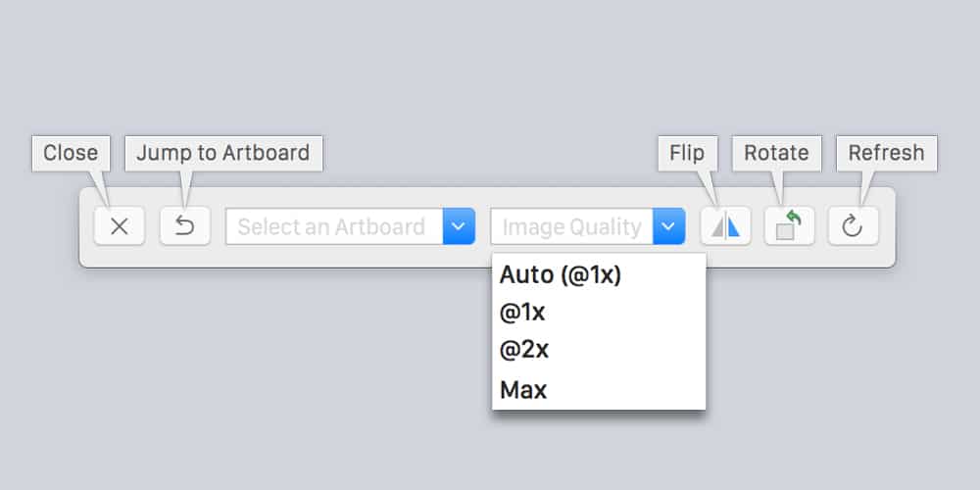Expand the Select an Artboard dropdown arrow

(459, 226)
